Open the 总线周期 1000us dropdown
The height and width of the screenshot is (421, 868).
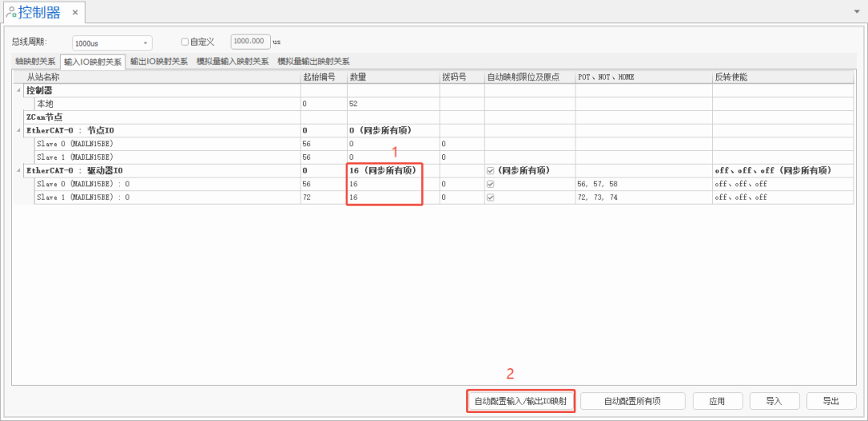tap(112, 43)
